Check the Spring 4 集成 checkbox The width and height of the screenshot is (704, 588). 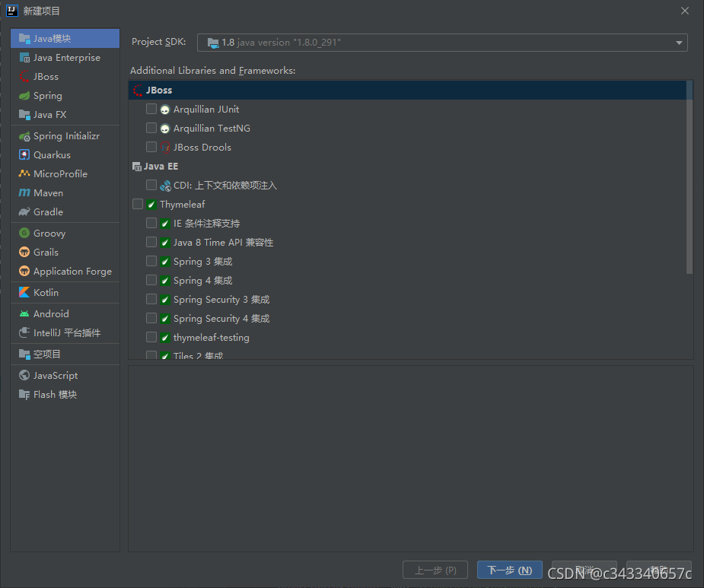click(x=151, y=280)
